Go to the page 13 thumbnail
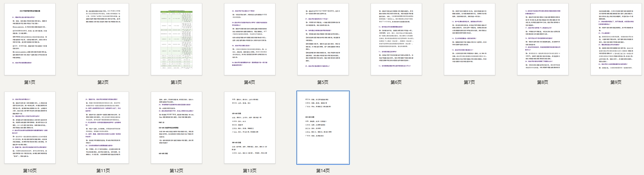The height and width of the screenshot is (175, 644). [x=250, y=128]
